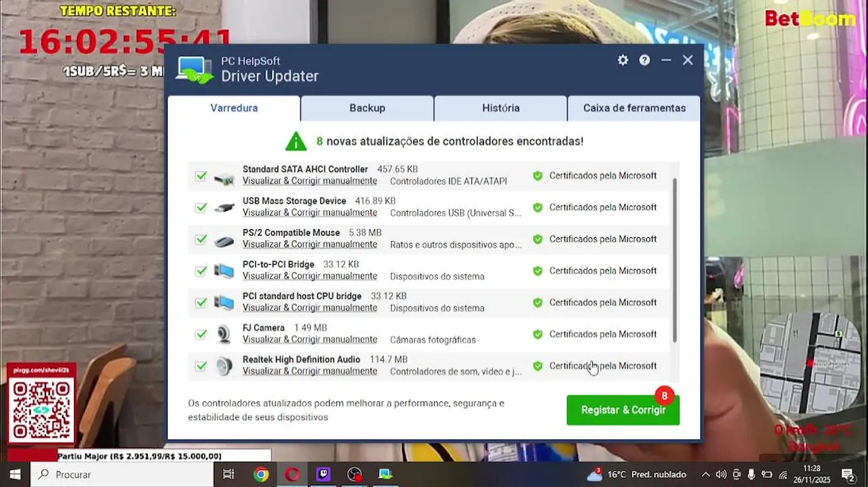This screenshot has height=487, width=868.
Task: Click the Realtek Audio speaker icon
Action: 224,367
